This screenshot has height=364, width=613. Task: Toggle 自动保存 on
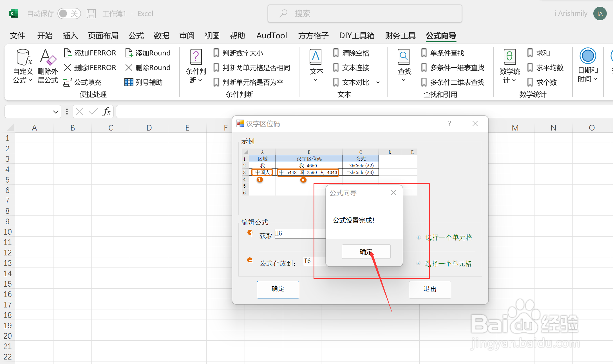[69, 13]
